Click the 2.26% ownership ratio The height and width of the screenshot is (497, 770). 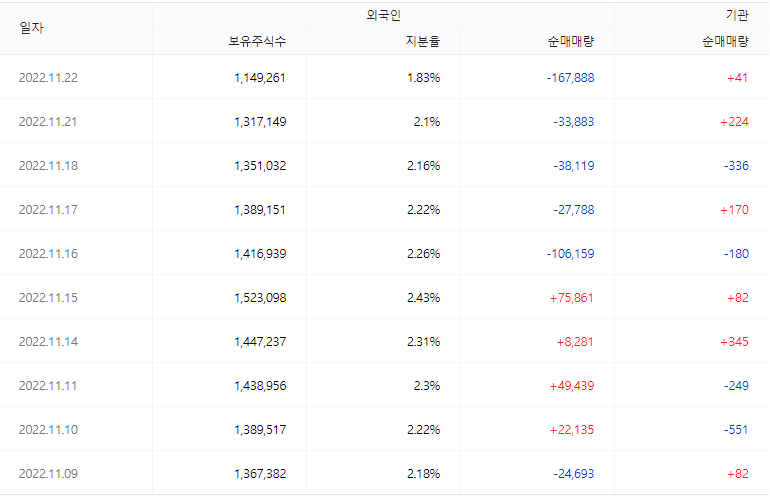click(423, 253)
